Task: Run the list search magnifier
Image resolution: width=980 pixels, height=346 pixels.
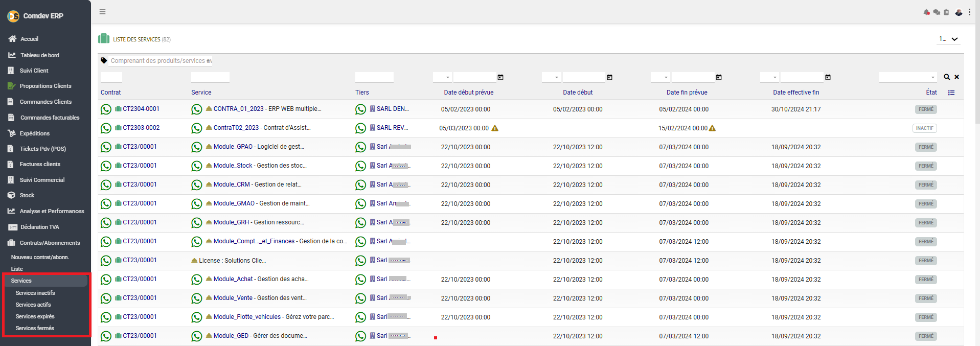Action: (x=947, y=77)
